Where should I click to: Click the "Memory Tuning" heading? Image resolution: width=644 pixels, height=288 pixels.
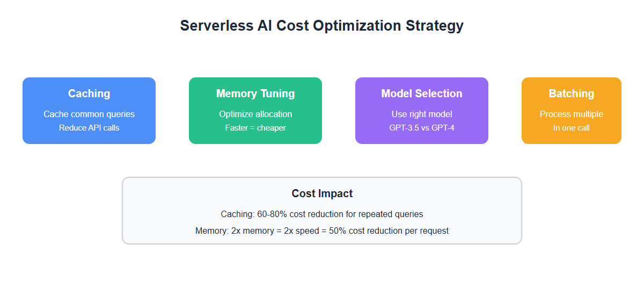(x=255, y=93)
